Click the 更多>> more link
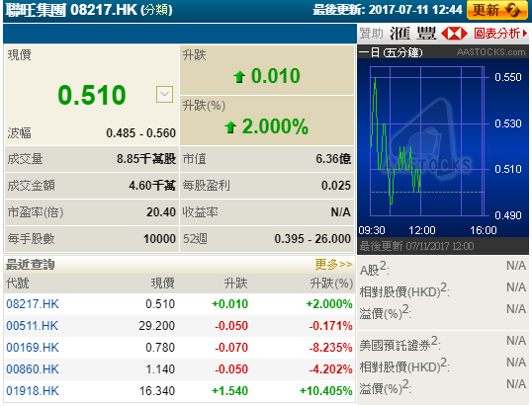Image resolution: width=532 pixels, height=406 pixels. (333, 264)
